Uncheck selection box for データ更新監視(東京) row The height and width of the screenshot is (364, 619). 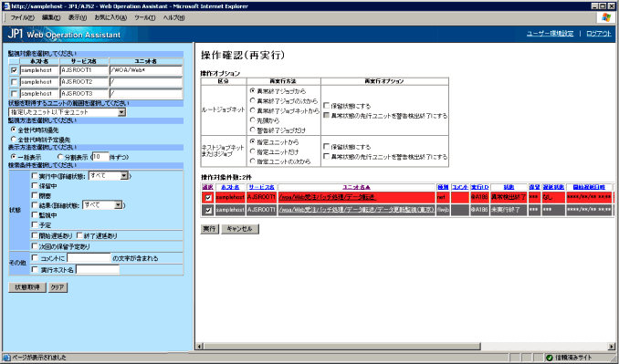click(208, 210)
